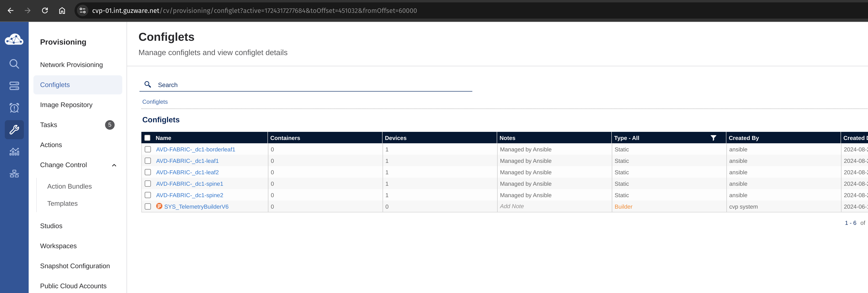Sort by the Containers column header
The width and height of the screenshot is (868, 293).
click(285, 138)
